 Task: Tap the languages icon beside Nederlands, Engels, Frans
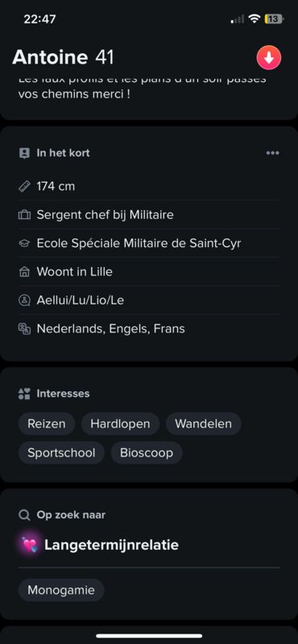25,329
